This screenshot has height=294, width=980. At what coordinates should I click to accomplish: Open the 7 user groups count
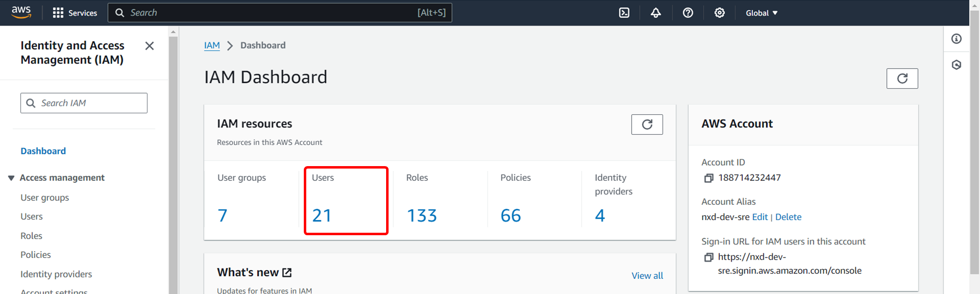(222, 216)
